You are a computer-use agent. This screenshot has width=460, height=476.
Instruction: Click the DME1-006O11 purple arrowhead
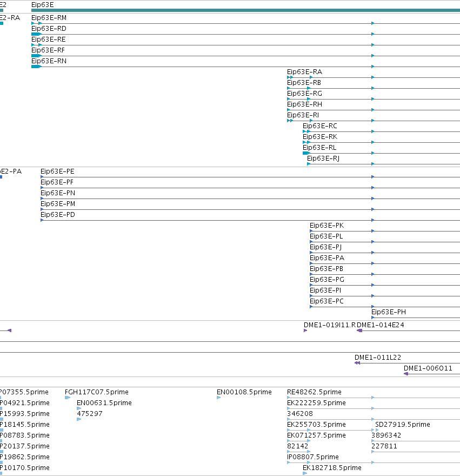406,374
